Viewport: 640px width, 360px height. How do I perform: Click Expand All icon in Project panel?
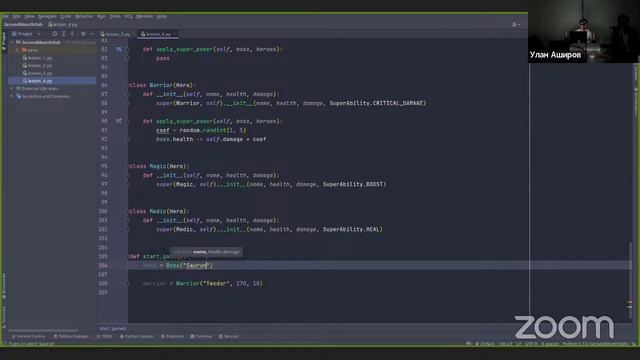[x=64, y=34]
